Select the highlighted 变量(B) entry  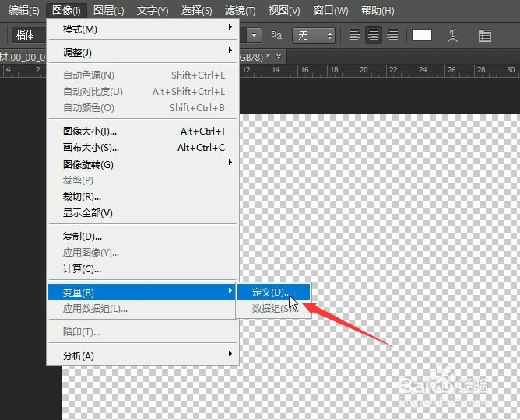point(142,292)
